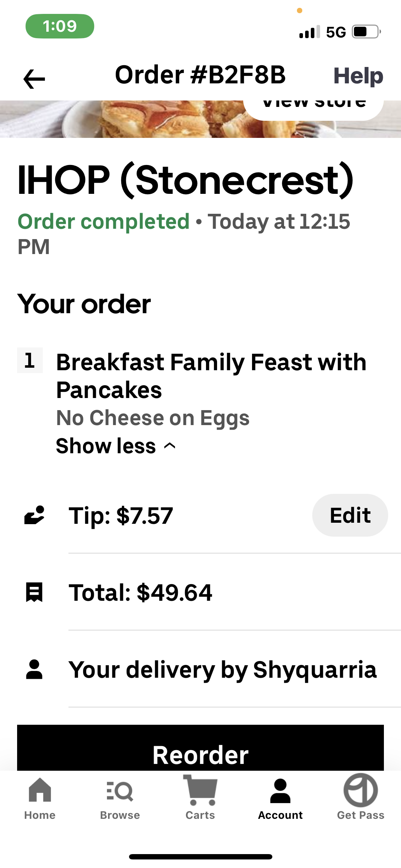Open the Carts tab
The width and height of the screenshot is (401, 868).
click(200, 799)
